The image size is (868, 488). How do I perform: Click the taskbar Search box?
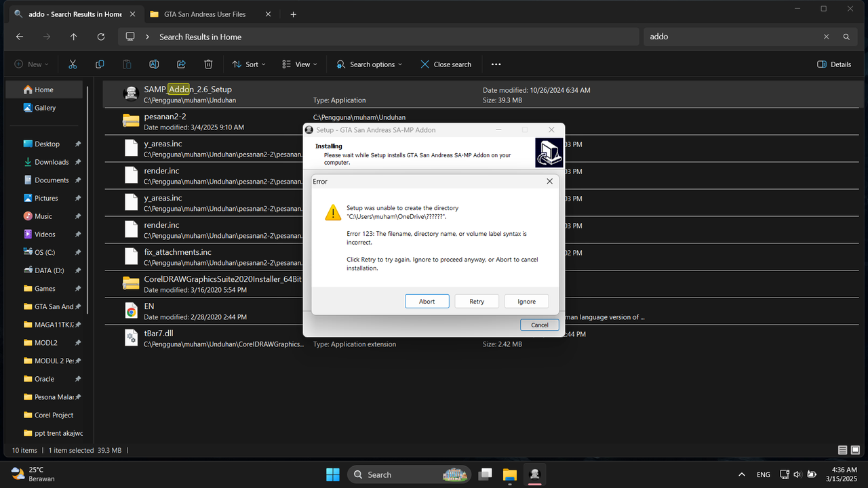(410, 474)
